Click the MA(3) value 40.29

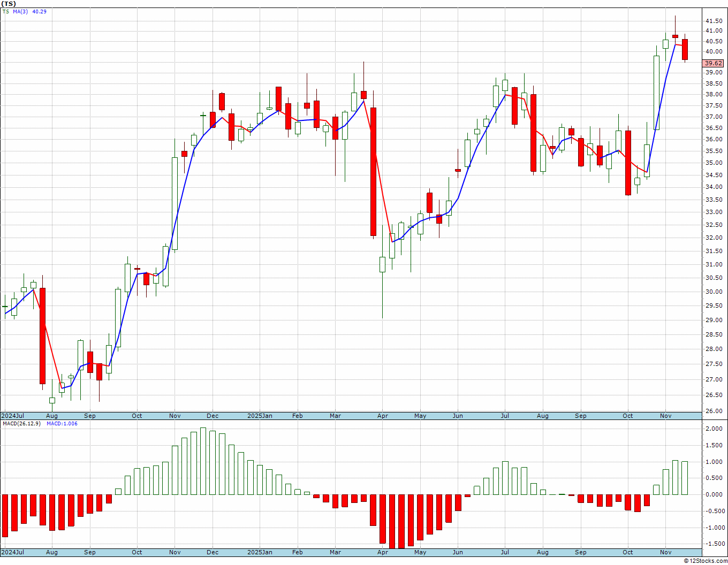click(40, 11)
